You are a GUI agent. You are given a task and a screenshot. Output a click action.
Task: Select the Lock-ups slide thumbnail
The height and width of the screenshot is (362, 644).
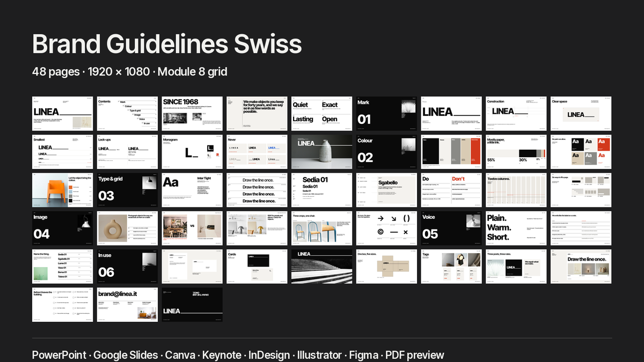[127, 152]
